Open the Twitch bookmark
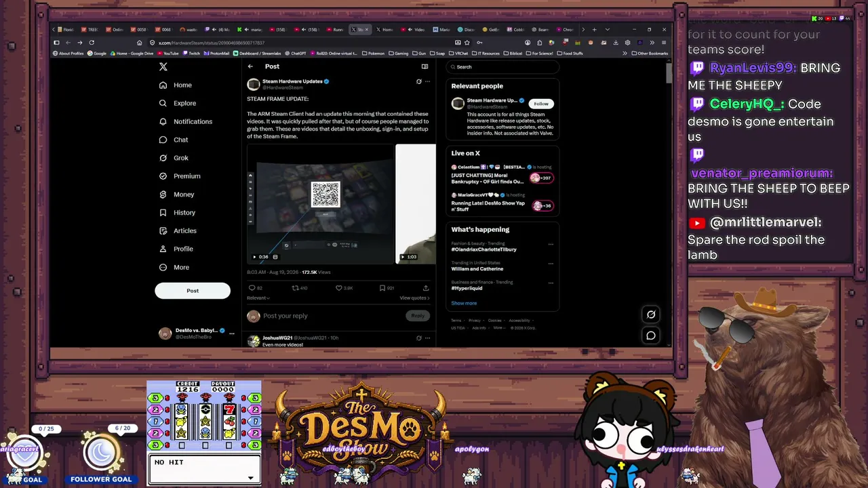Screen dimensions: 868x488 tap(191, 54)
